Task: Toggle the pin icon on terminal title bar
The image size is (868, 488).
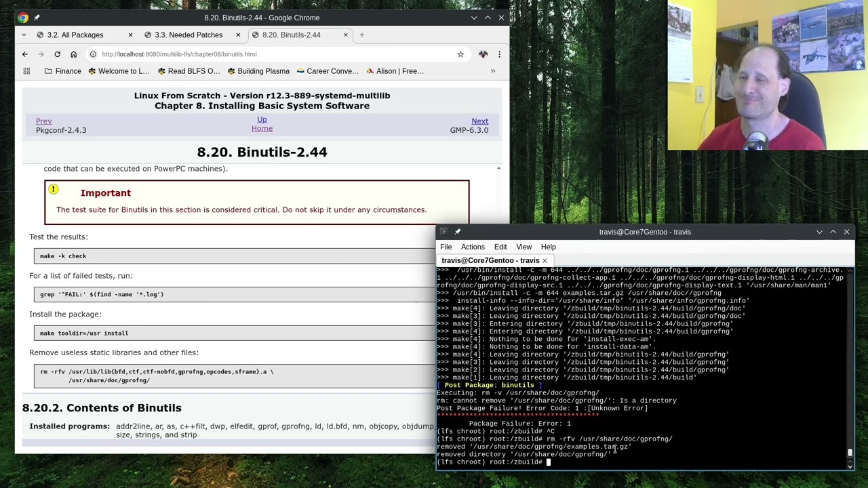Action: point(458,232)
